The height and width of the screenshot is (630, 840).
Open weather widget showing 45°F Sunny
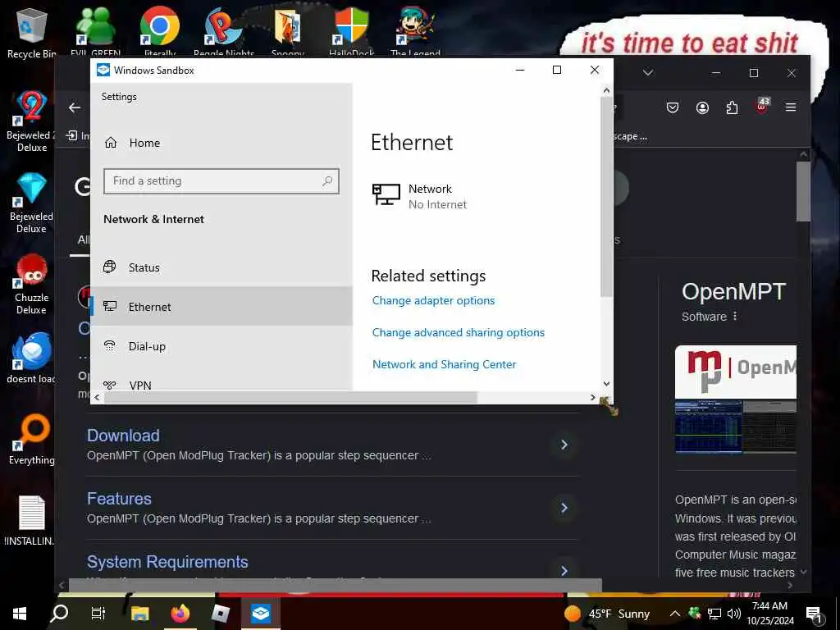[607, 614]
